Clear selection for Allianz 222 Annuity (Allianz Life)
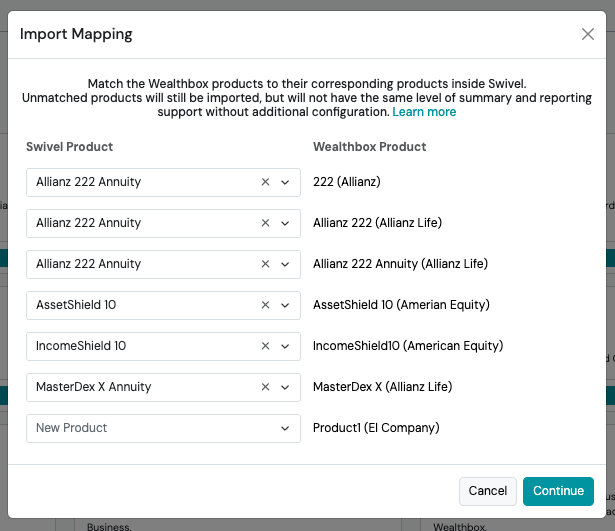 coord(266,264)
